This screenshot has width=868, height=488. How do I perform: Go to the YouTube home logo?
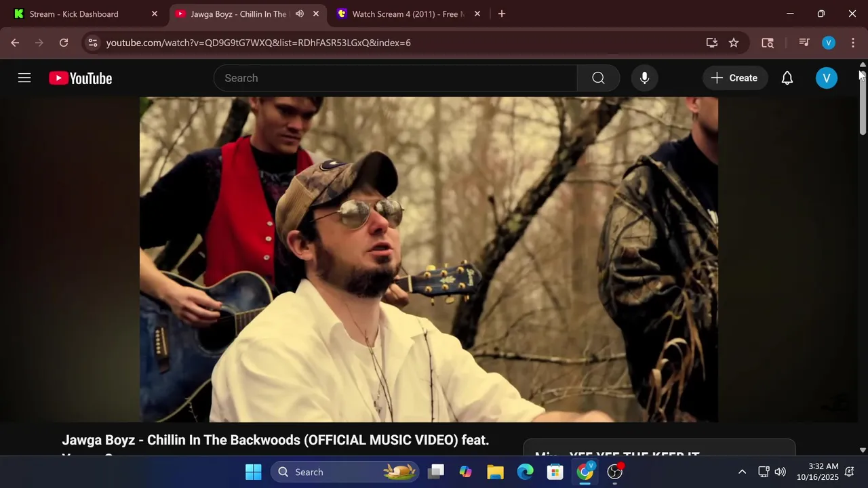tap(80, 78)
